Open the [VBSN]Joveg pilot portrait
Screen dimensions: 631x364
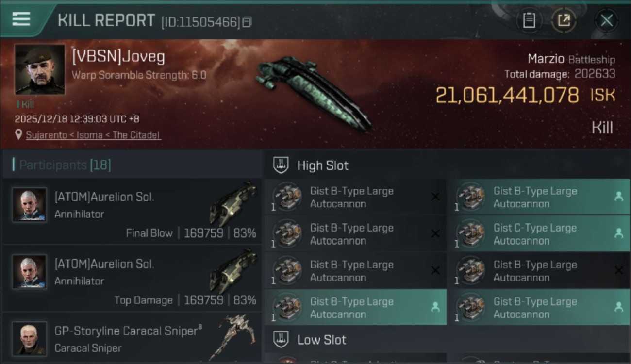point(40,69)
